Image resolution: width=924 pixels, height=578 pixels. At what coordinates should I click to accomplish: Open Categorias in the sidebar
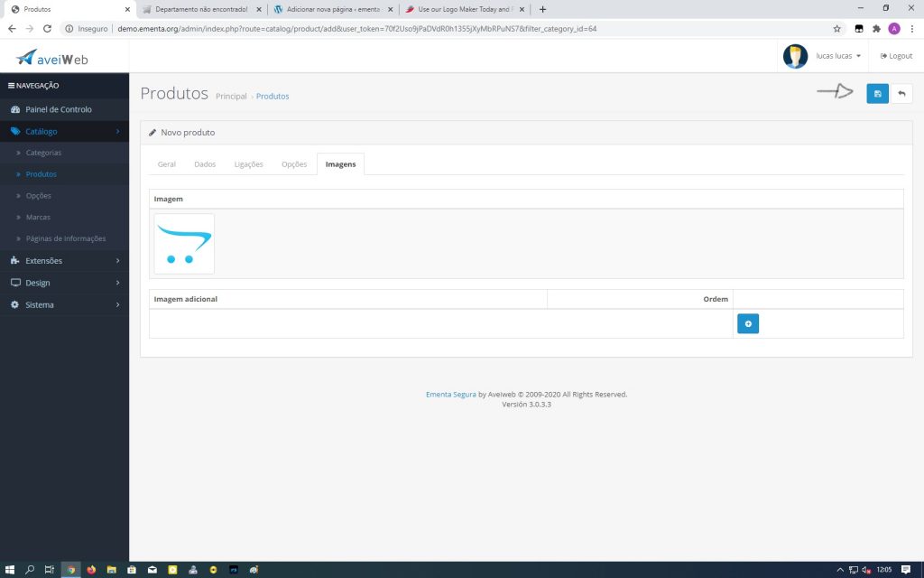(x=43, y=153)
